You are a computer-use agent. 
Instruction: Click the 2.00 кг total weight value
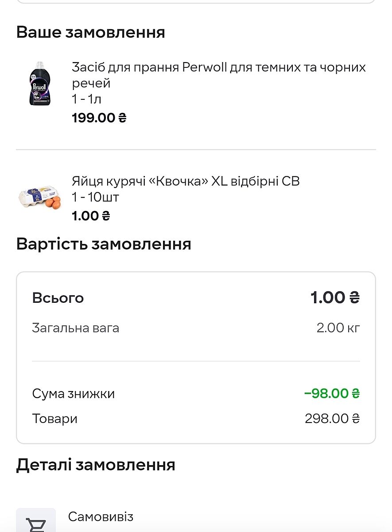(x=338, y=328)
